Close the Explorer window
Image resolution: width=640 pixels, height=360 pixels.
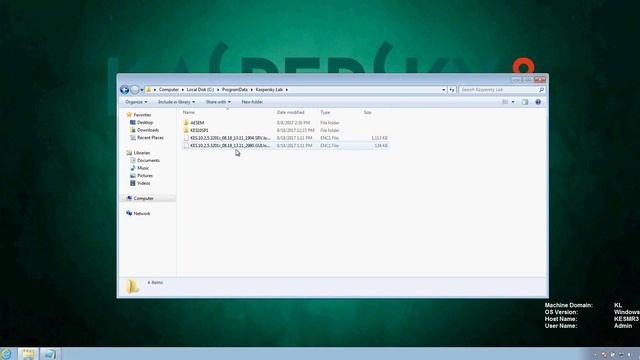540,80
